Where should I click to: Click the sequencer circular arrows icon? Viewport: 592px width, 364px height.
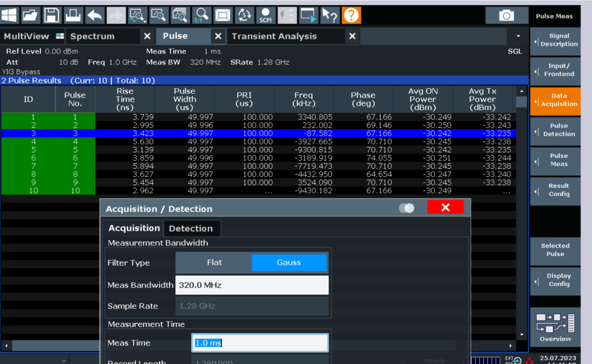point(244,15)
